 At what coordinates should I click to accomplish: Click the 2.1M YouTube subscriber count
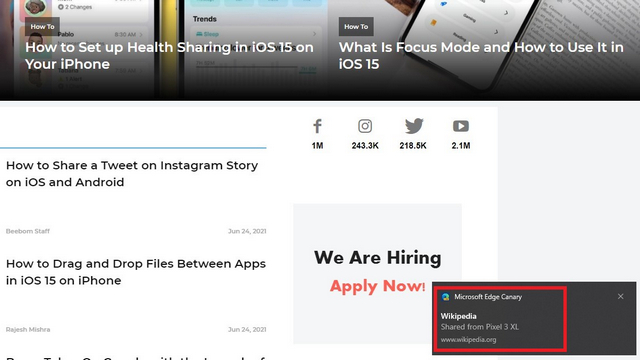461,146
